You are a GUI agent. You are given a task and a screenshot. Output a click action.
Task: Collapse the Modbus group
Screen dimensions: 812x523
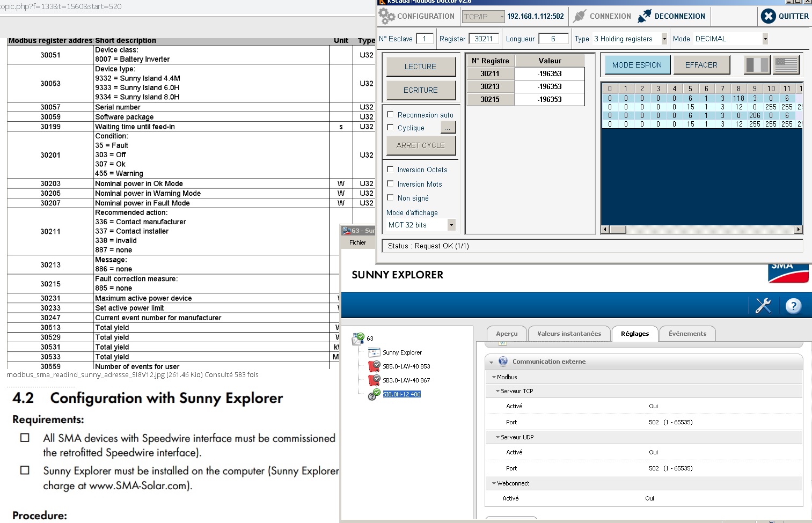tap(494, 377)
